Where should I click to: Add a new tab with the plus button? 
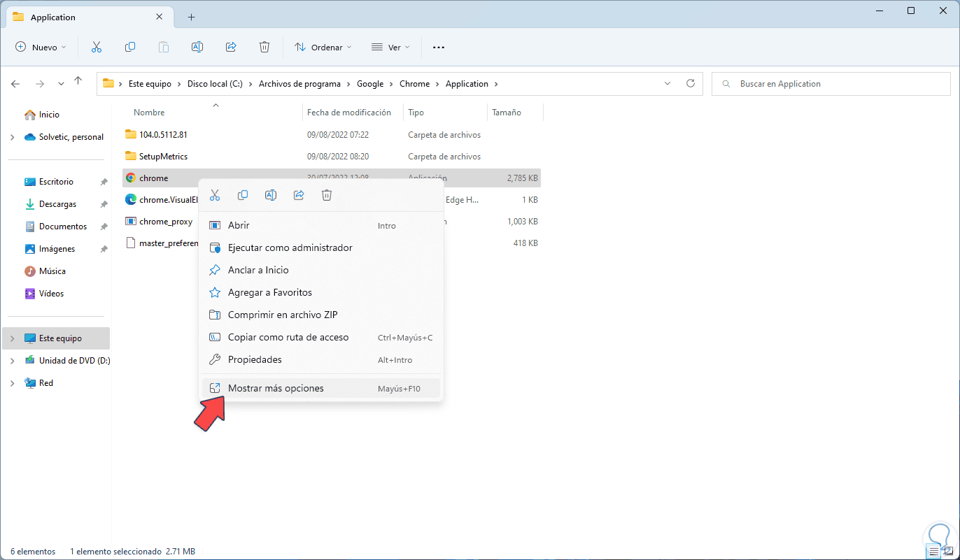click(x=191, y=17)
